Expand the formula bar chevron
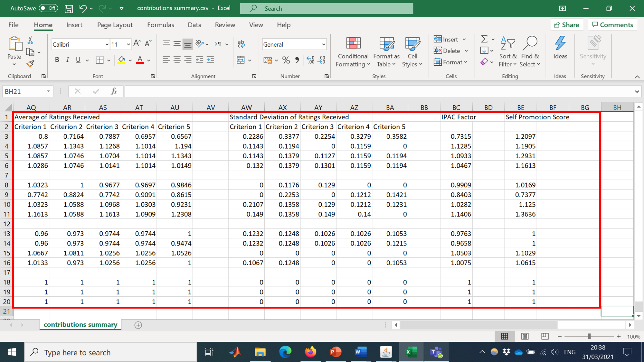 [x=637, y=92]
